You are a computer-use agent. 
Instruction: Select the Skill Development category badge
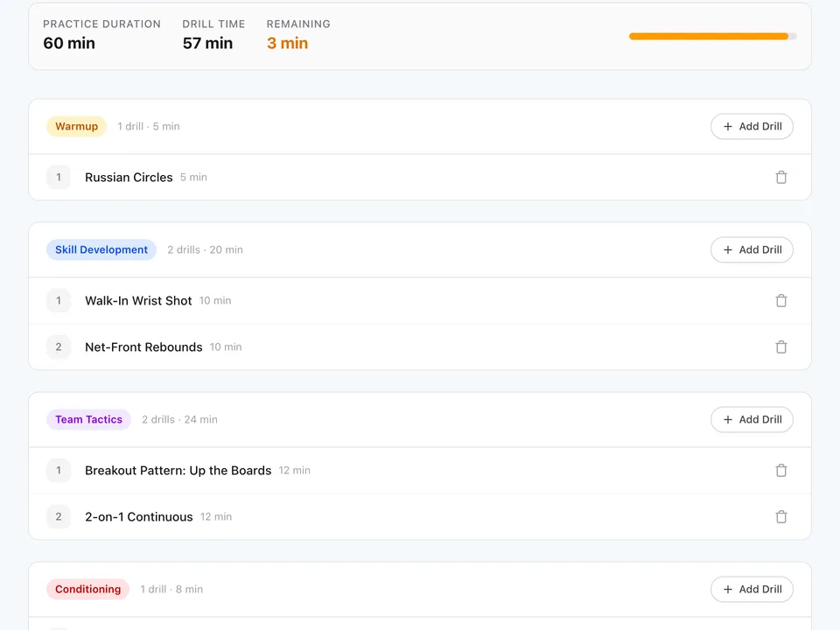101,249
